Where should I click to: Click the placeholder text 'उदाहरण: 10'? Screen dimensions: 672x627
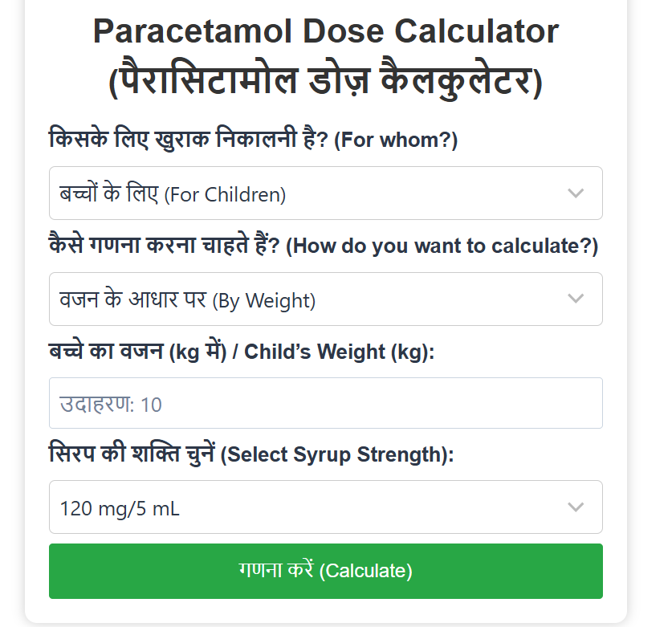[x=111, y=404]
